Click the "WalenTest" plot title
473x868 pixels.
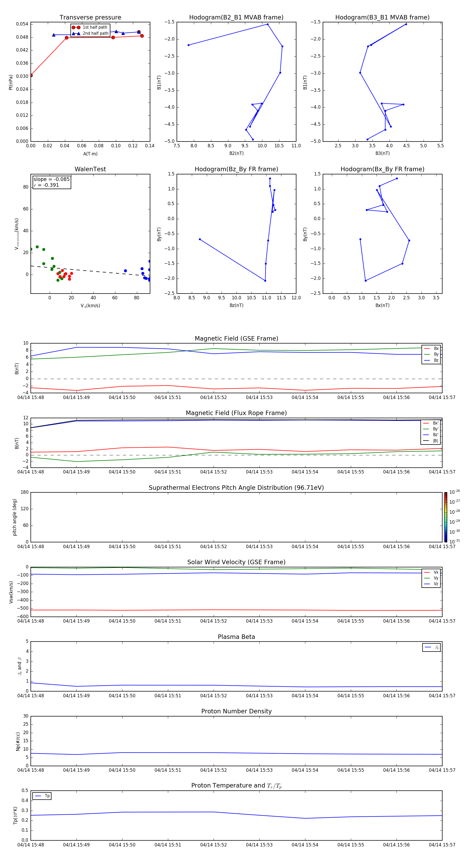click(x=90, y=169)
